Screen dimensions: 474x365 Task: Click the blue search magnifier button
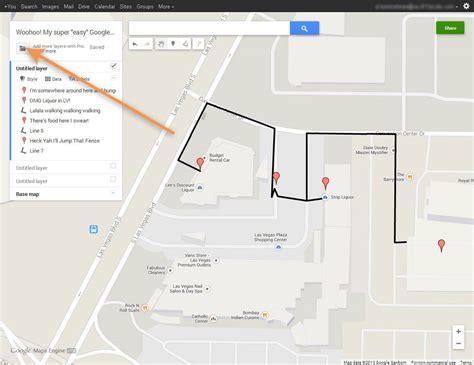point(304,29)
